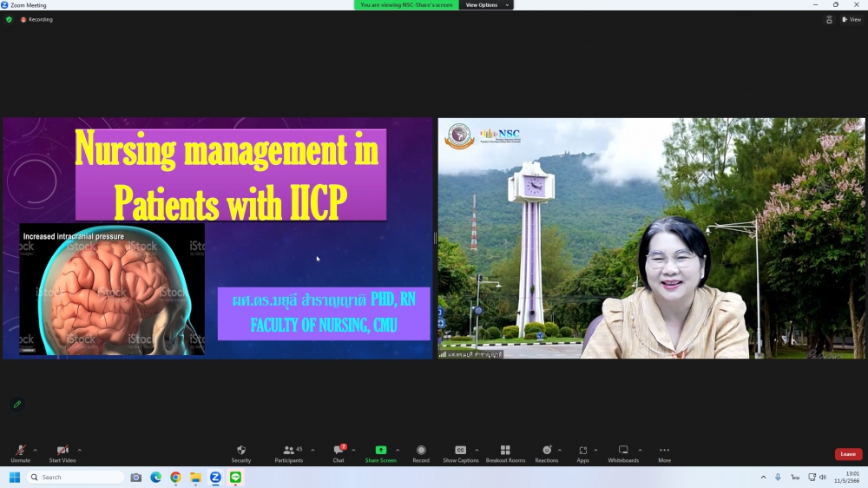Viewport: 868px width, 488px height.
Task: Click the Windows taskbar Search box
Action: click(76, 478)
